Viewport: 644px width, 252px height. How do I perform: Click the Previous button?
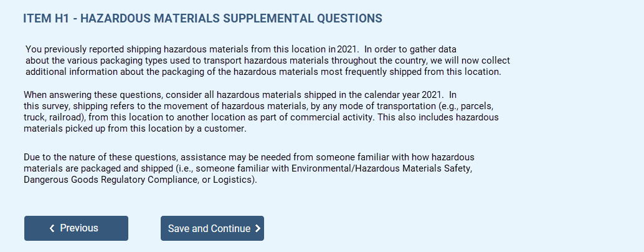point(76,228)
